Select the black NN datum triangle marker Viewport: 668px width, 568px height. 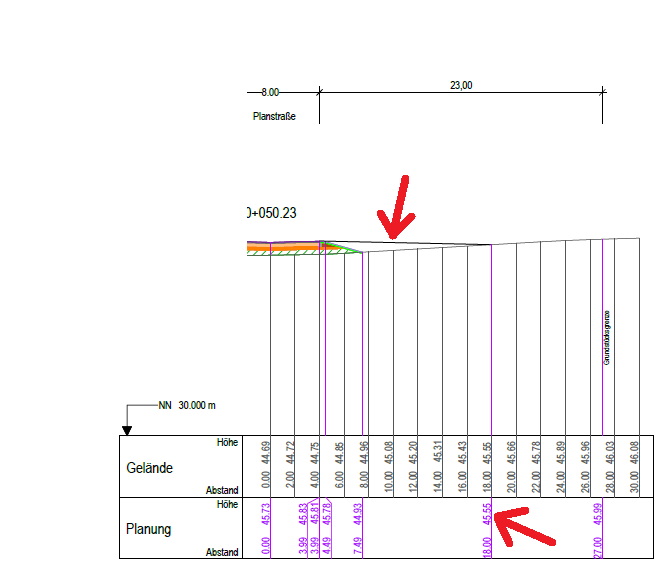[x=127, y=430]
